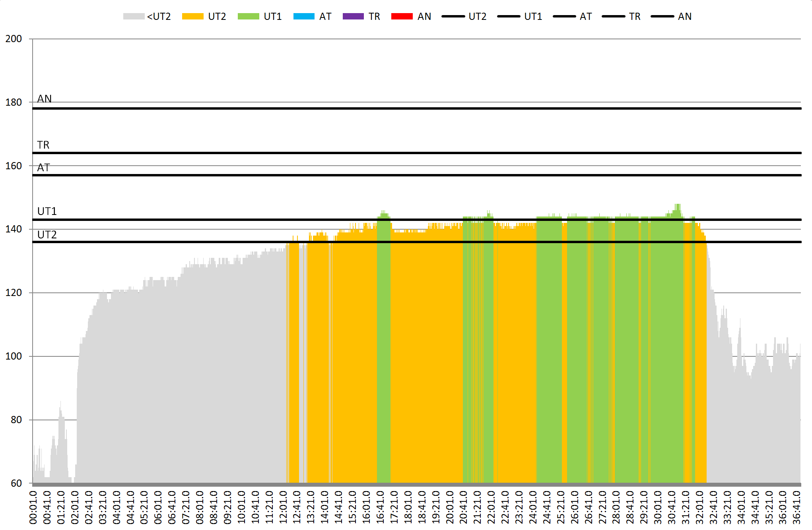Viewport: 812px width, 530px height.
Task: Click the black AN line legend entry
Action: pyautogui.click(x=662, y=16)
